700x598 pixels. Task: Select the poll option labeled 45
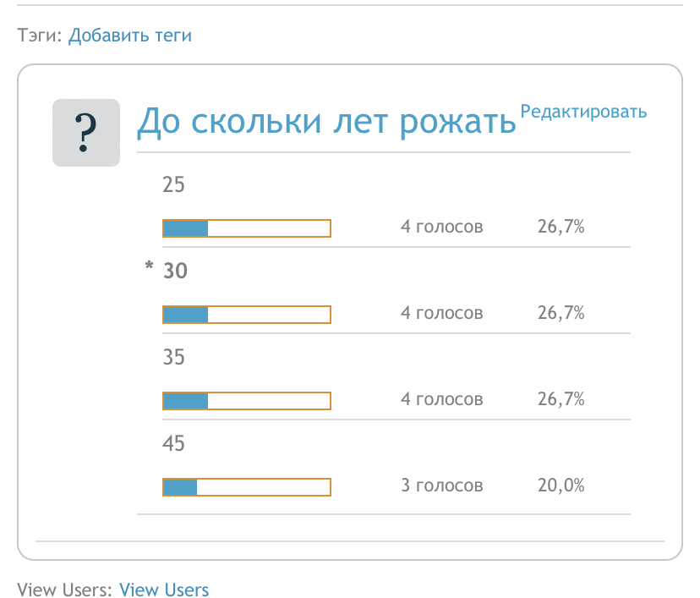(x=173, y=443)
